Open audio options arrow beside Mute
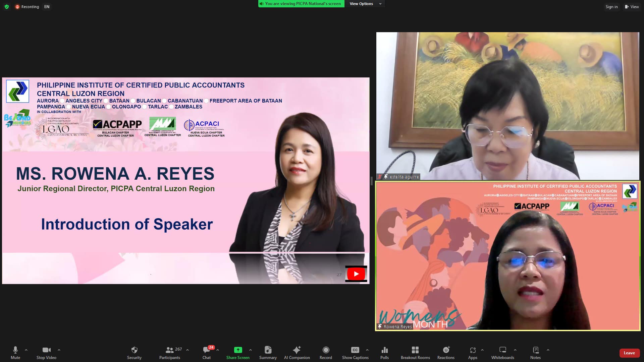 (26, 350)
